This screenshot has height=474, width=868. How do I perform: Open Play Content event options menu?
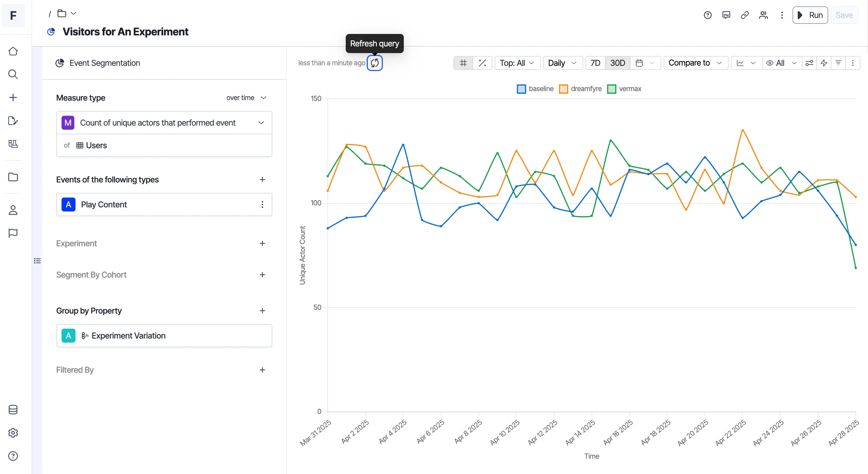[x=262, y=204]
